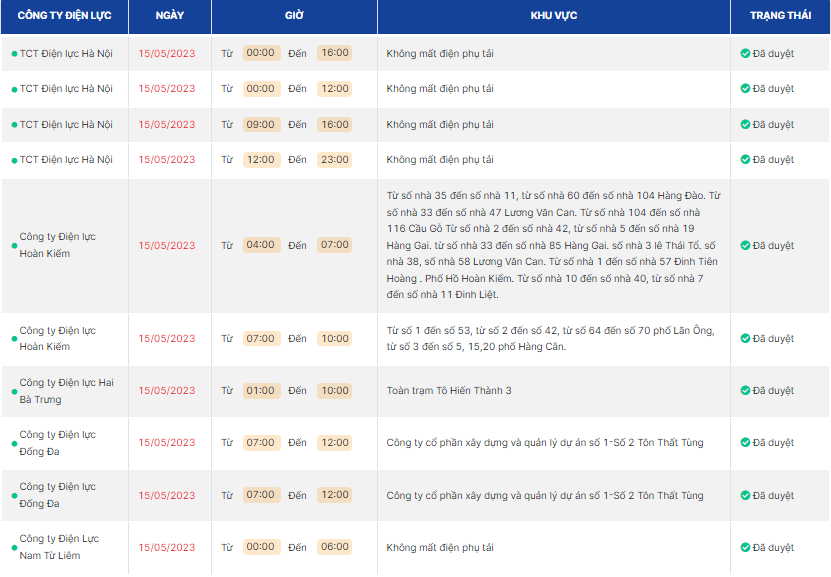Click the date 15/05/2023 in the Hai Bà Trưng row

pos(167,390)
